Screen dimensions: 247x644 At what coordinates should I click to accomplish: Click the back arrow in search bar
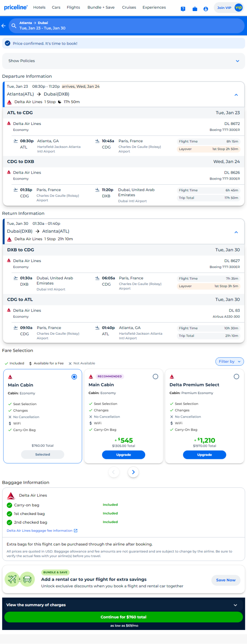coord(4,25)
